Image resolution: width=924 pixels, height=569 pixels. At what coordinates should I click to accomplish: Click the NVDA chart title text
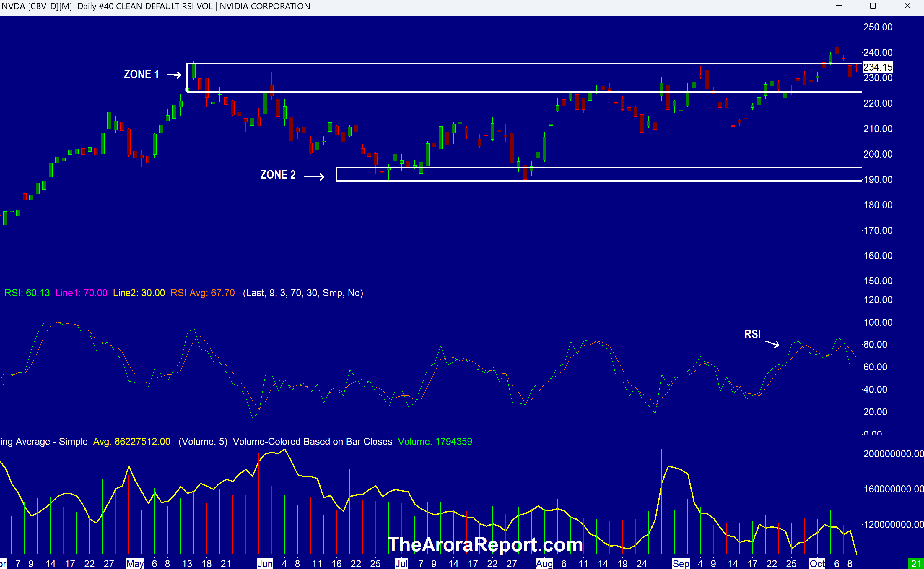click(x=156, y=7)
